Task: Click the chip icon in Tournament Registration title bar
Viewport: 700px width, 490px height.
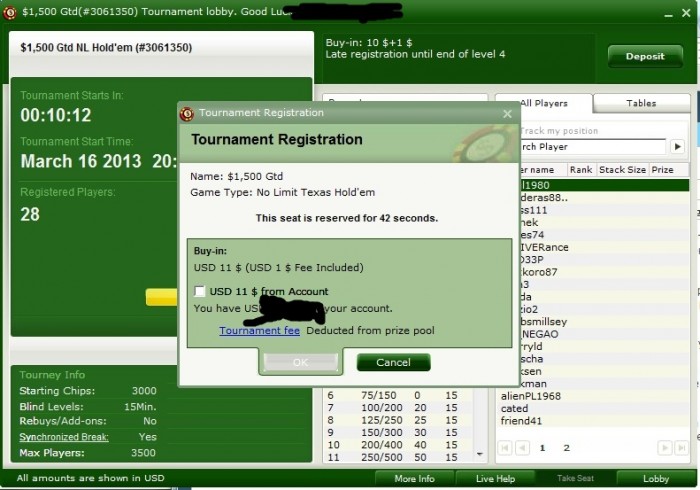Action: point(187,113)
